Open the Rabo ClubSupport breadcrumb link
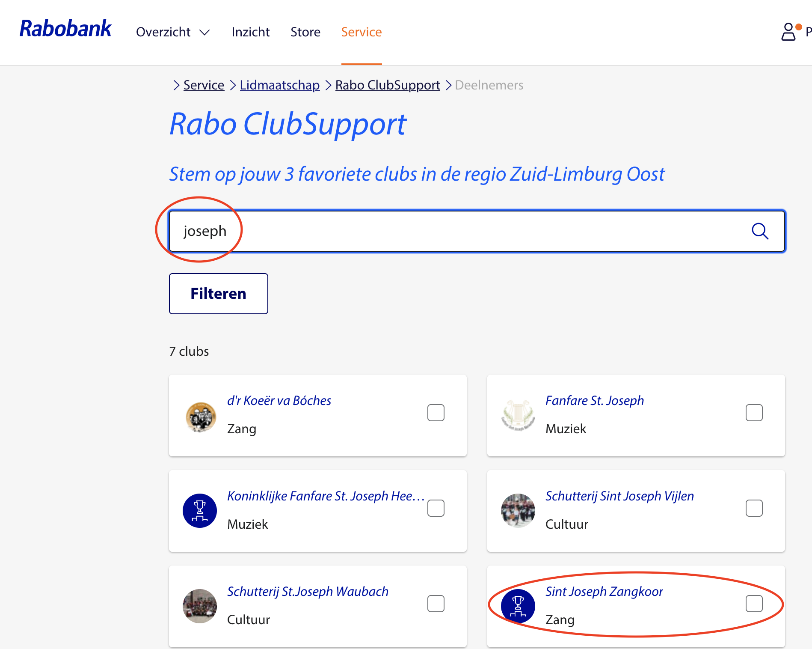 (x=388, y=85)
